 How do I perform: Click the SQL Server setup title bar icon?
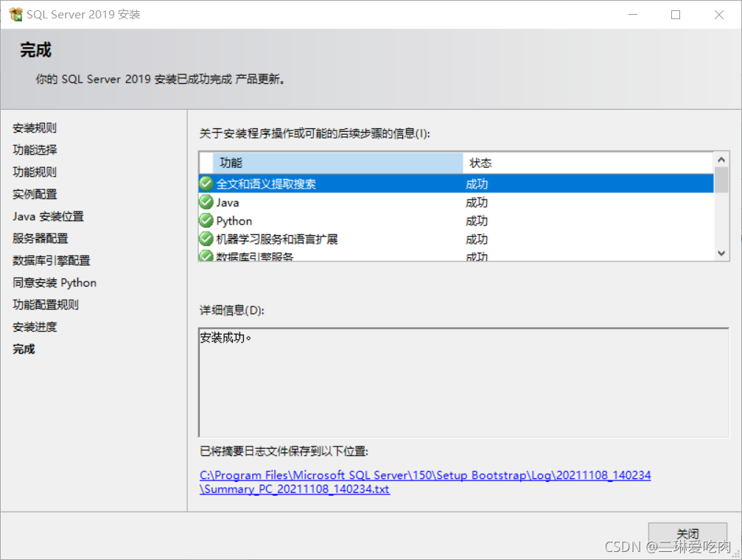click(15, 15)
